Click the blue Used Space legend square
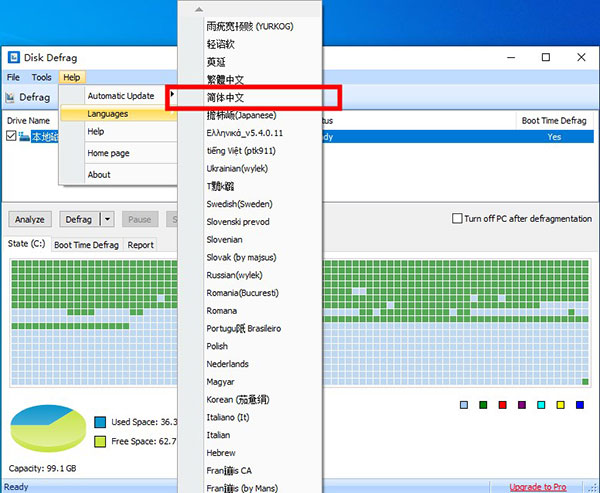 [x=100, y=422]
